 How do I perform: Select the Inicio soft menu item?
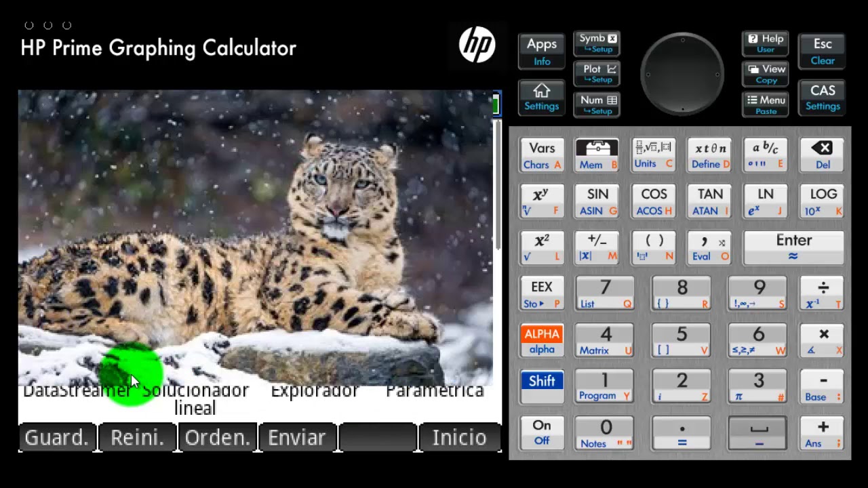(459, 438)
